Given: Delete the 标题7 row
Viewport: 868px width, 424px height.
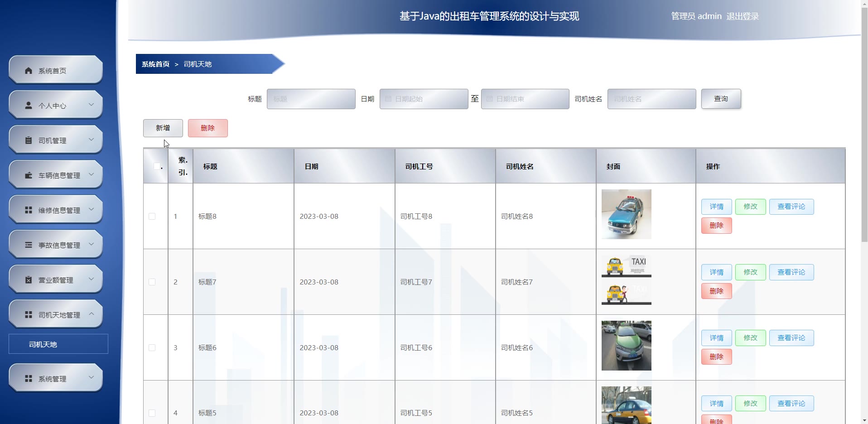Looking at the screenshot, I should (x=717, y=291).
